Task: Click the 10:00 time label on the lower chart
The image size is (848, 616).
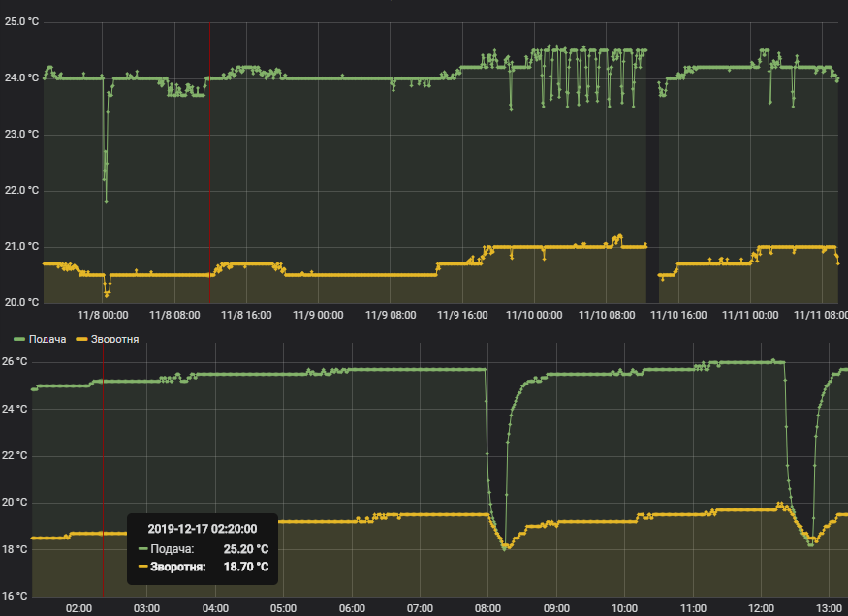Action: pos(625,609)
